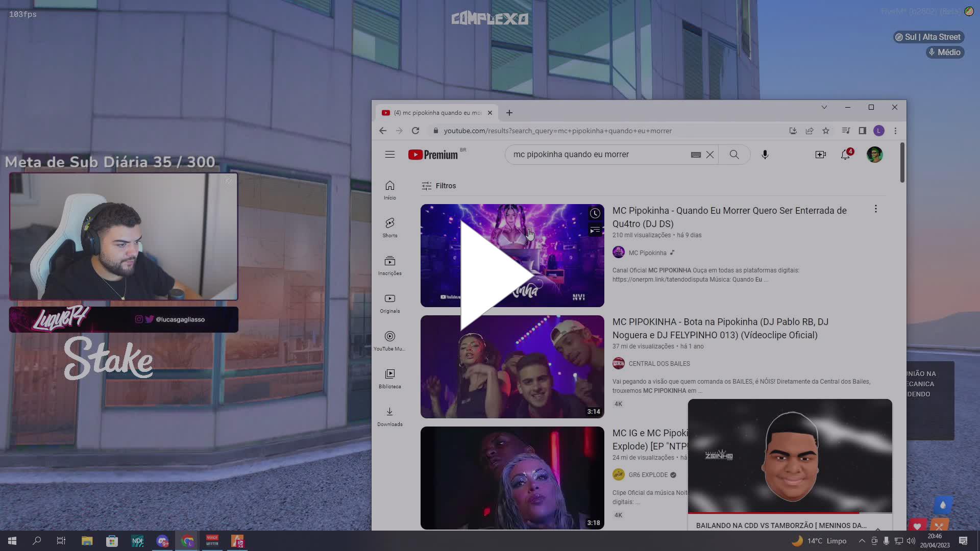
Task: Open the YouTube notifications bell
Action: [x=846, y=155]
